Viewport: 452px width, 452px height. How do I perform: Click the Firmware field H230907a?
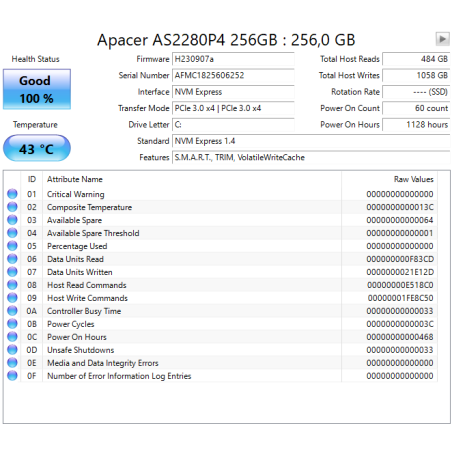pyautogui.click(x=233, y=59)
